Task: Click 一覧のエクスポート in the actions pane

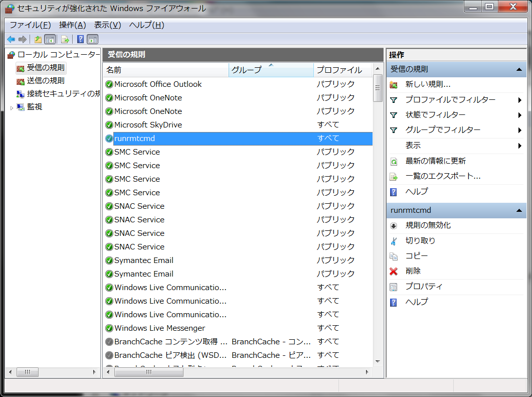Action: pos(443,176)
